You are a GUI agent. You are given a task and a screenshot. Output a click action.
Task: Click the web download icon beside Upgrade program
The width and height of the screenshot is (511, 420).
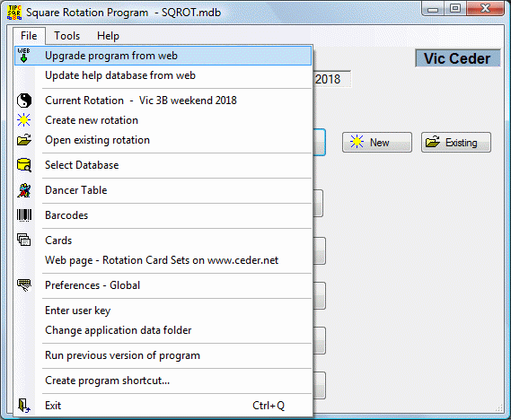click(x=23, y=56)
